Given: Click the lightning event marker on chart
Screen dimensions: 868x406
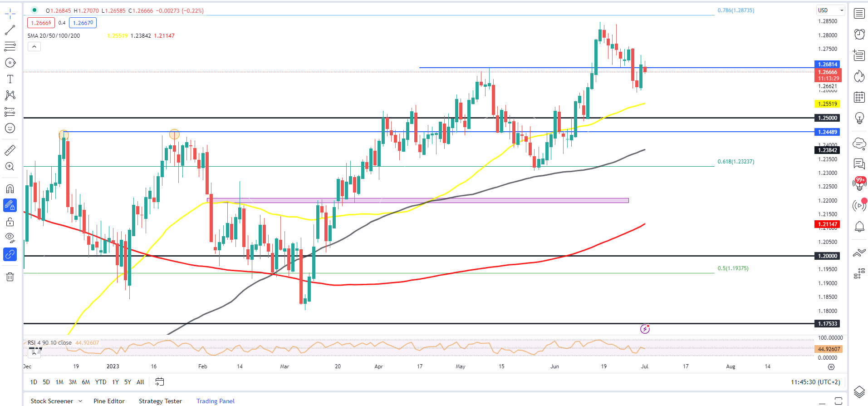Looking at the screenshot, I should point(645,329).
